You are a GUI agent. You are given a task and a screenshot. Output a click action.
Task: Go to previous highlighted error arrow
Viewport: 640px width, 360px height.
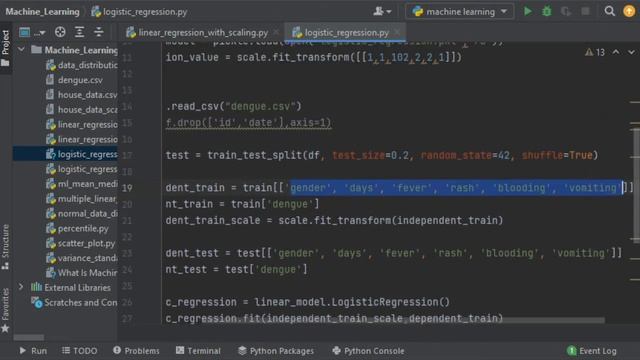click(x=616, y=52)
